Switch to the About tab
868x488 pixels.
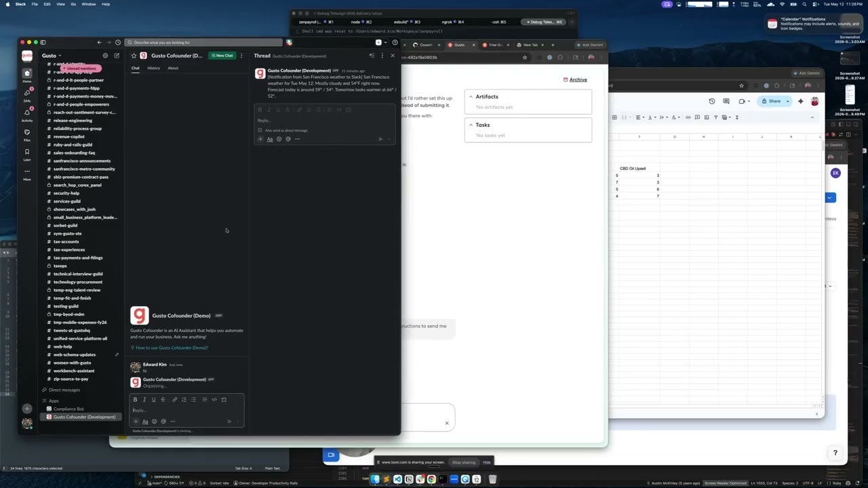tap(173, 68)
